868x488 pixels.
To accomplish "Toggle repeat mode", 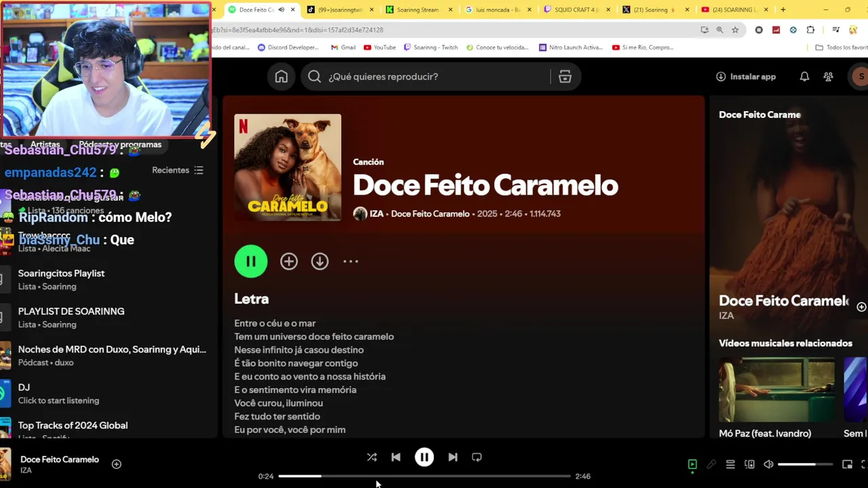I will point(477,457).
